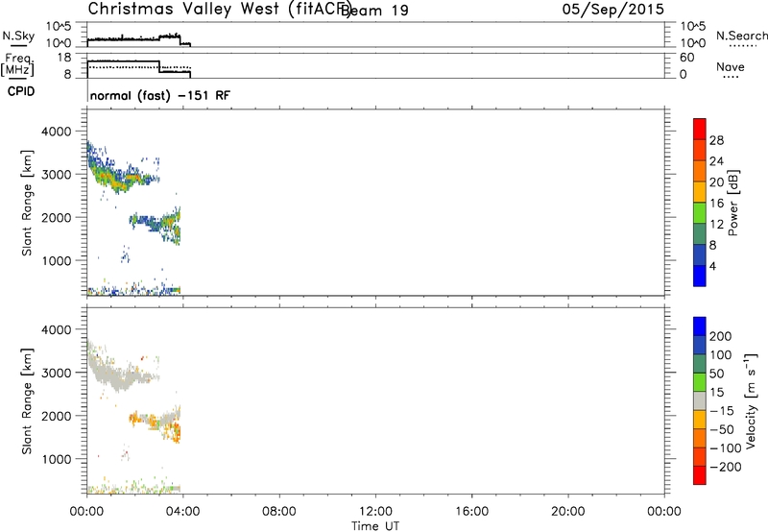Click the "N.Search" legend label
This screenshot has height=532, width=768.
coord(742,36)
